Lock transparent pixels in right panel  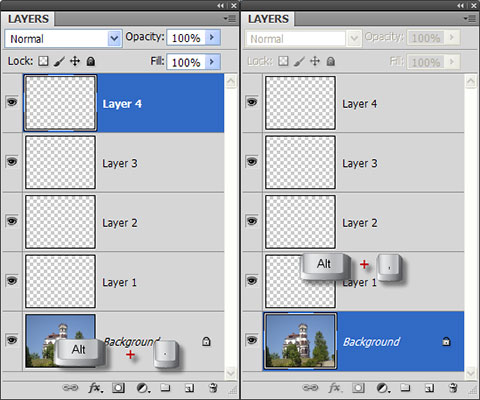pyautogui.click(x=283, y=61)
